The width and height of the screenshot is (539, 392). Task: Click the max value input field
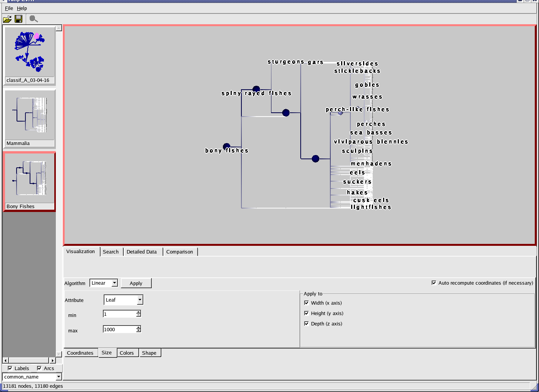119,329
